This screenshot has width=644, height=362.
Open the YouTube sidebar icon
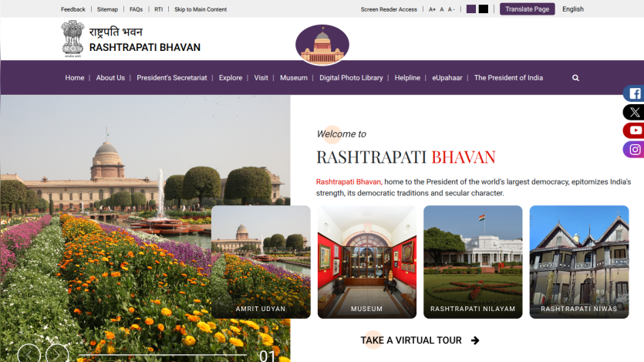click(634, 130)
